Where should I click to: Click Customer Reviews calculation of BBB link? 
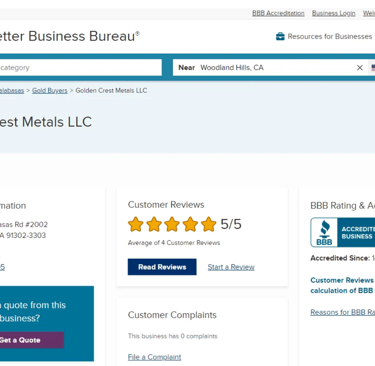point(342,285)
